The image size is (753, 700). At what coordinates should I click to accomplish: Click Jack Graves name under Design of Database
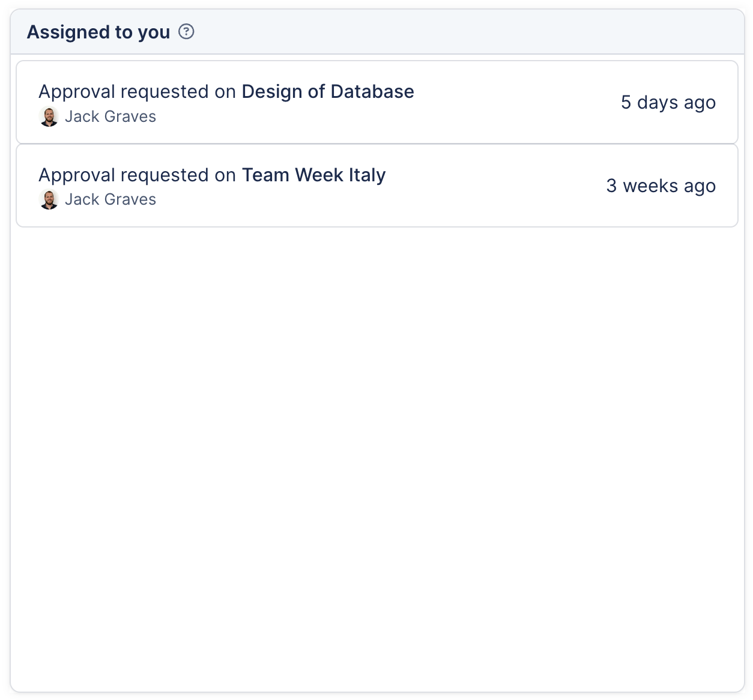click(x=110, y=116)
